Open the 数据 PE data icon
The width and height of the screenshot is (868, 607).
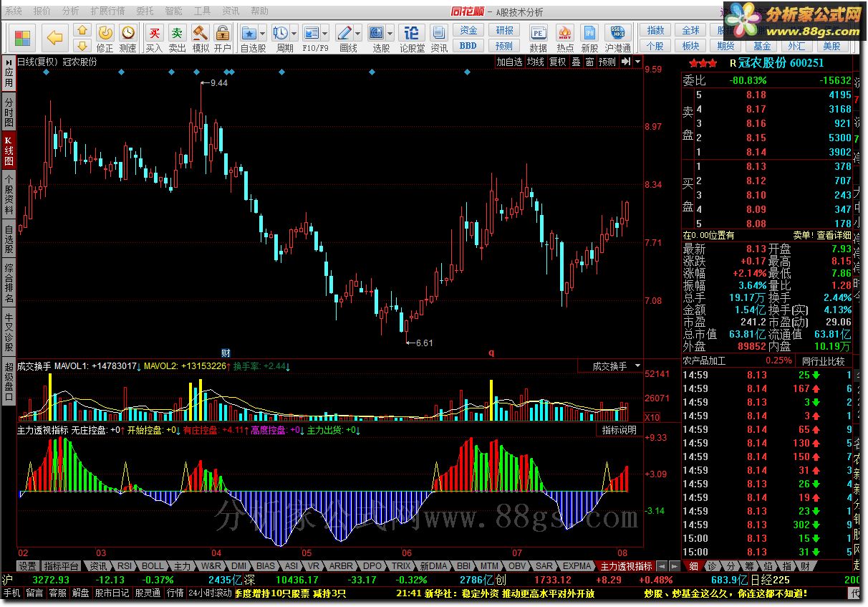tap(538, 32)
